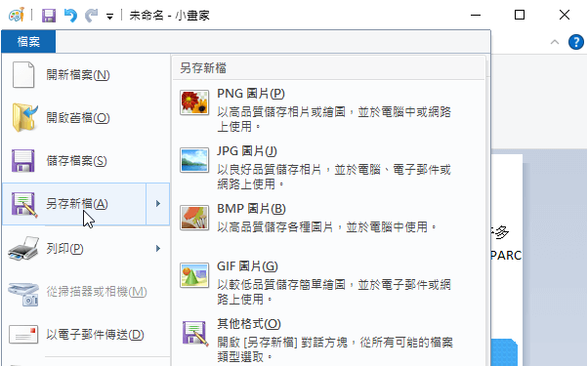Click the blue Help question mark icon
The image size is (588, 366).
point(576,42)
